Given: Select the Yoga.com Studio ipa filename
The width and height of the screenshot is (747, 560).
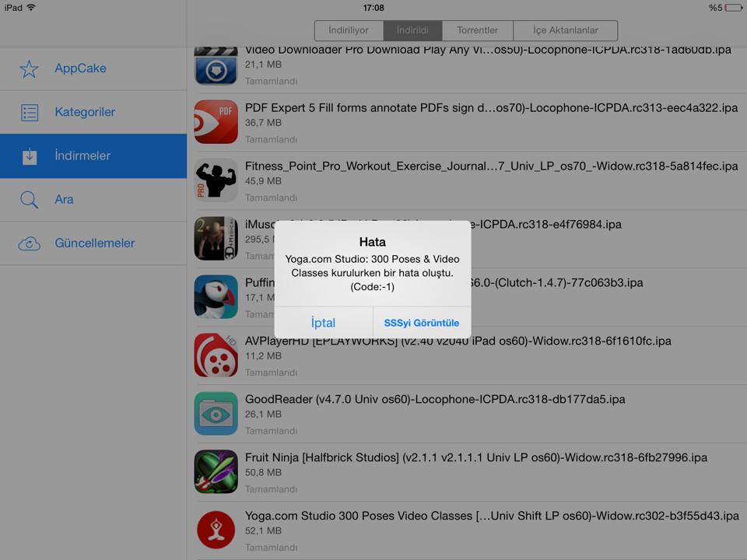Looking at the screenshot, I should pyautogui.click(x=492, y=516).
